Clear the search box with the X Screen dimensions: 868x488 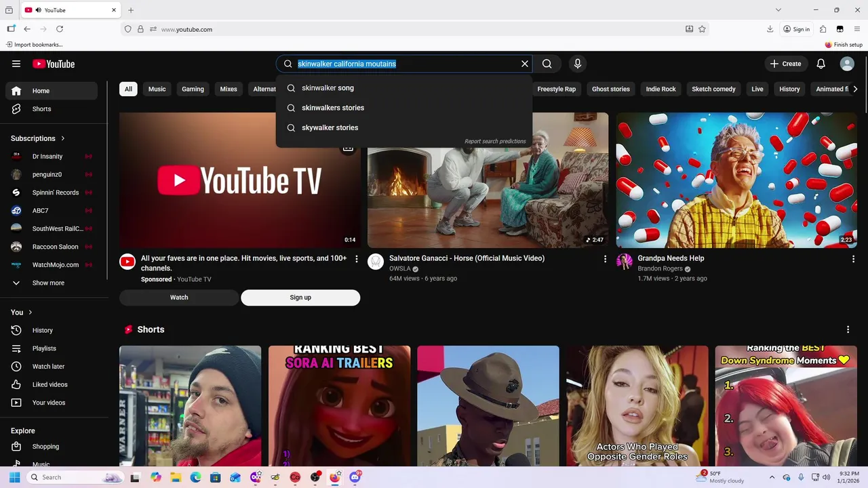click(x=524, y=64)
